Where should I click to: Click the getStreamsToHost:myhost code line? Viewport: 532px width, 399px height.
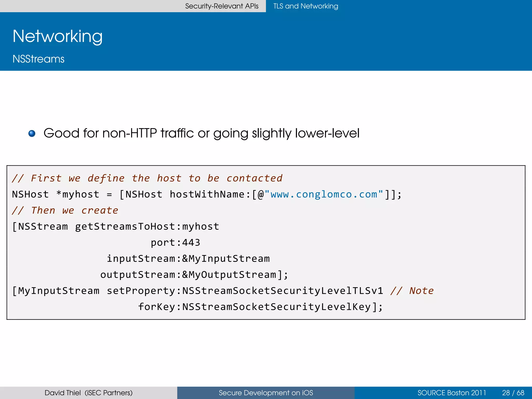click(x=116, y=227)
